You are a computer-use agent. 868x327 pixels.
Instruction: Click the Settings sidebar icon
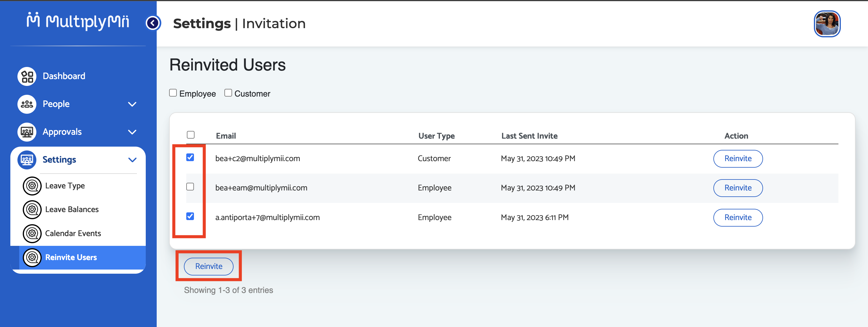coord(27,160)
